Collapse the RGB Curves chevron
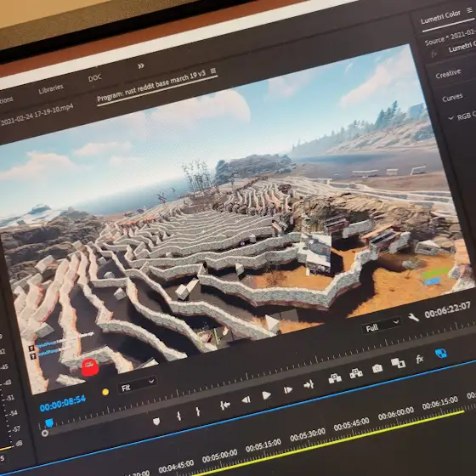This screenshot has width=476, height=476. [451, 118]
